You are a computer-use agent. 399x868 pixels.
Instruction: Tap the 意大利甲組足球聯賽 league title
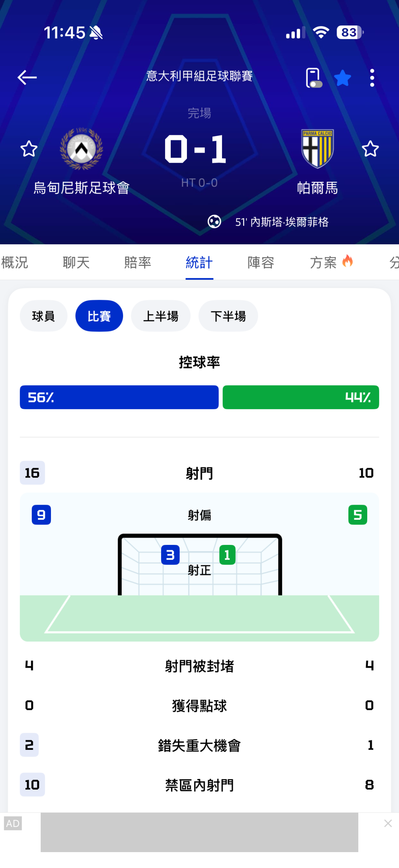(199, 76)
